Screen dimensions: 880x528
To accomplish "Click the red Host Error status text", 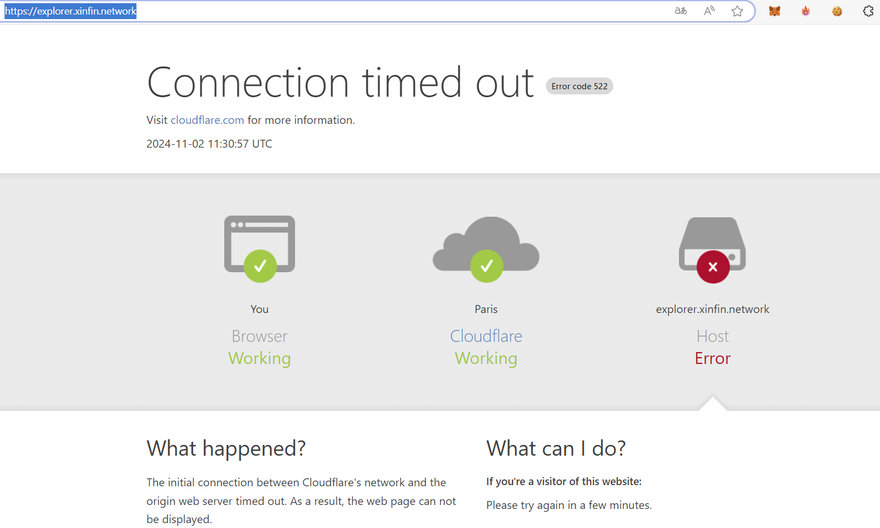I will (x=712, y=358).
